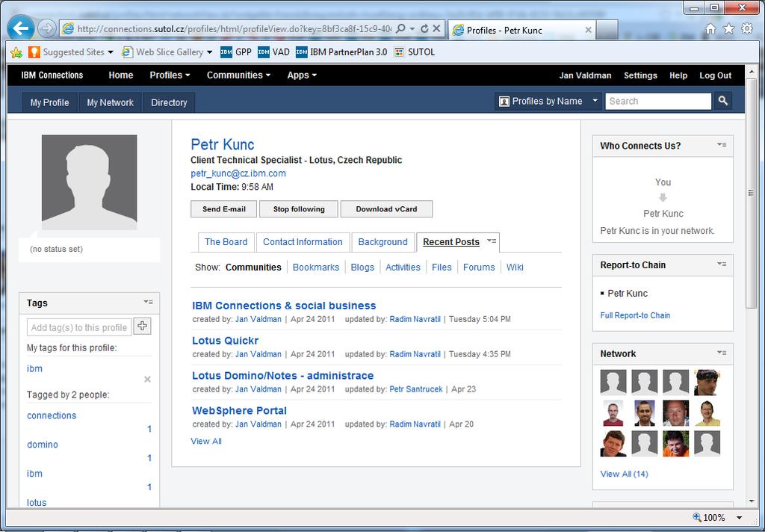Open the WebSphere Portal community link
Image resolution: width=765 pixels, height=532 pixels.
240,411
